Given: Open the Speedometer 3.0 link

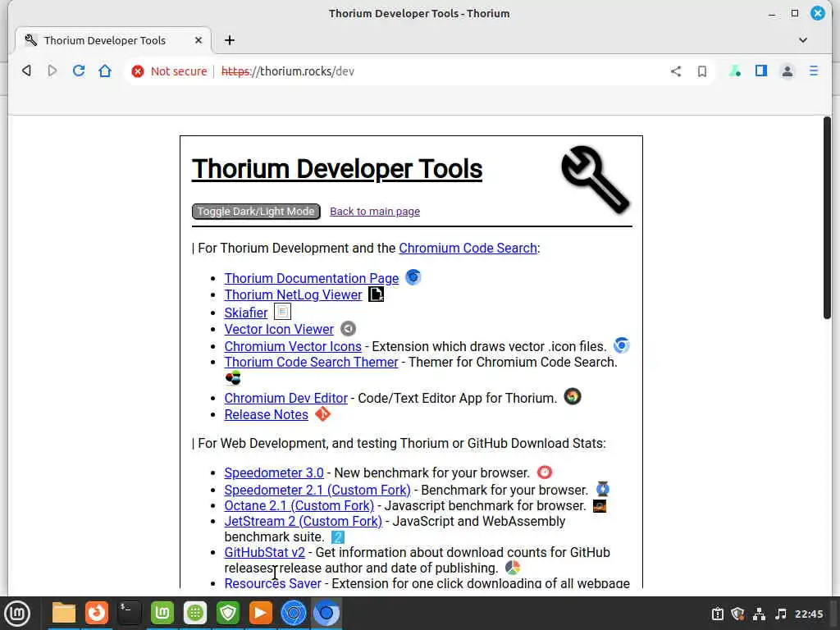Looking at the screenshot, I should pyautogui.click(x=274, y=473).
